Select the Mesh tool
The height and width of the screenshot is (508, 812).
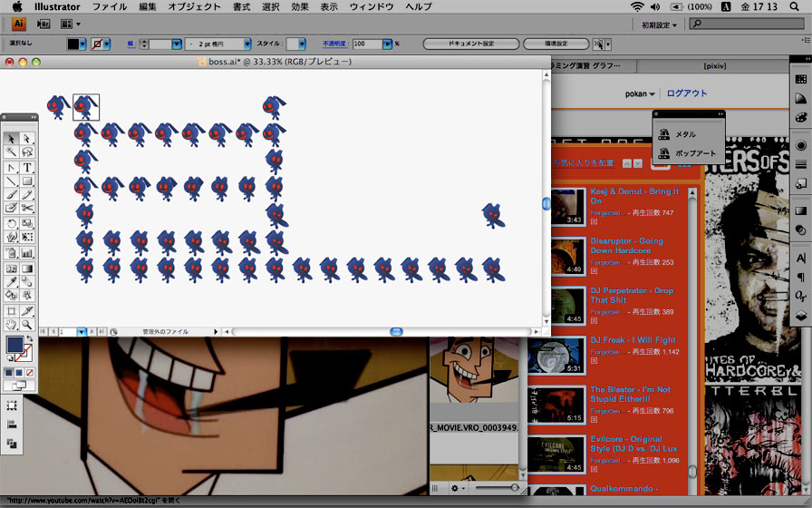(12, 269)
